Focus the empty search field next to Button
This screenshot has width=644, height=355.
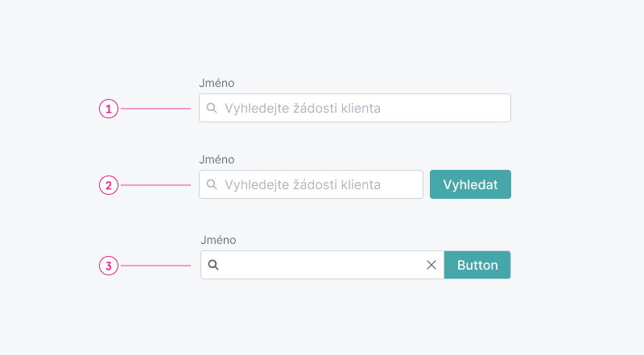pyautogui.click(x=322, y=265)
